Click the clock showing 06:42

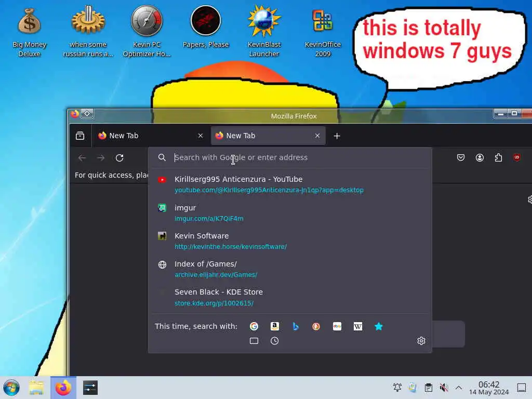tap(489, 388)
